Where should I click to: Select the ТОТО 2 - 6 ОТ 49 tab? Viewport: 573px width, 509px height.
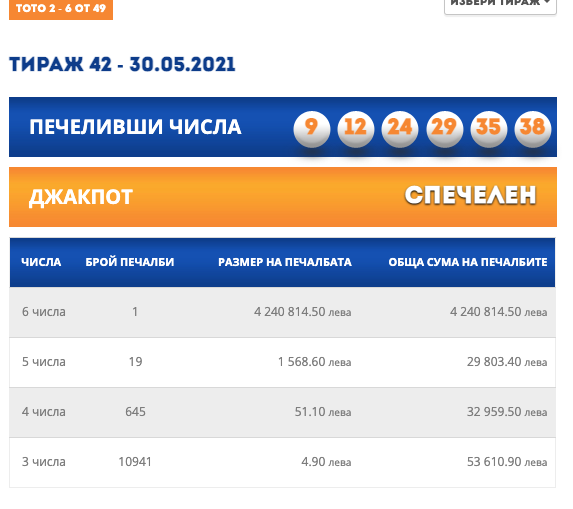click(61, 9)
